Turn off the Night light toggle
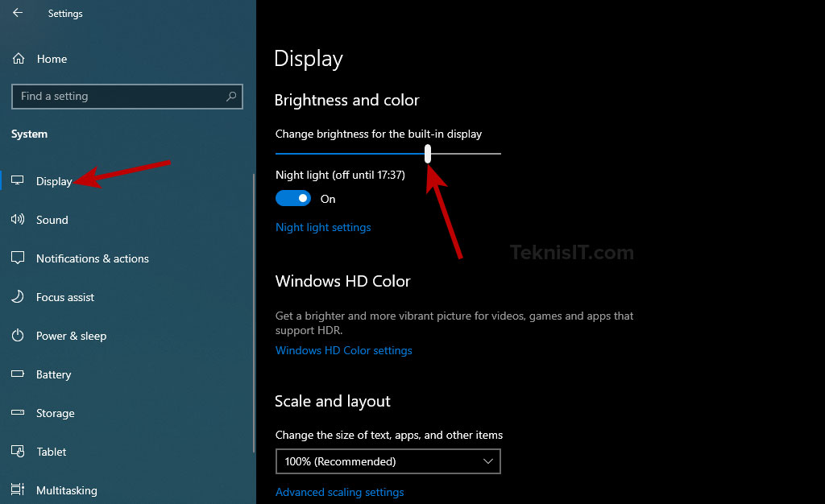The height and width of the screenshot is (504, 825). click(293, 198)
